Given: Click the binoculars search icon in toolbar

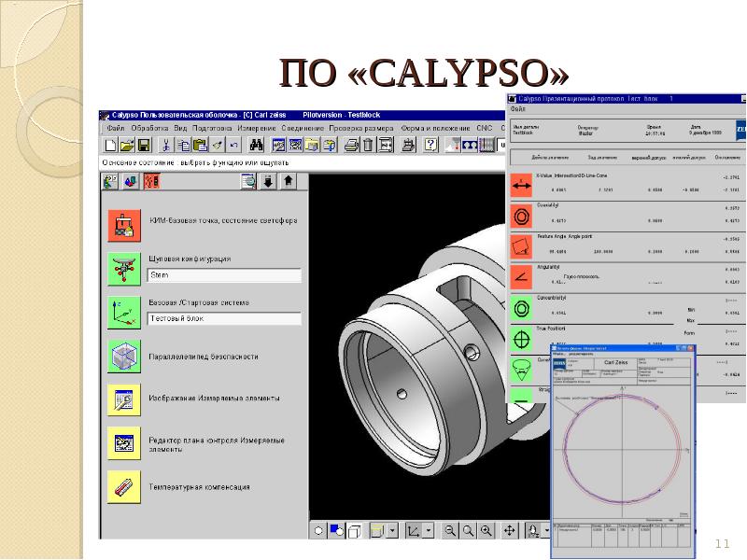Looking at the screenshot, I should [254, 145].
